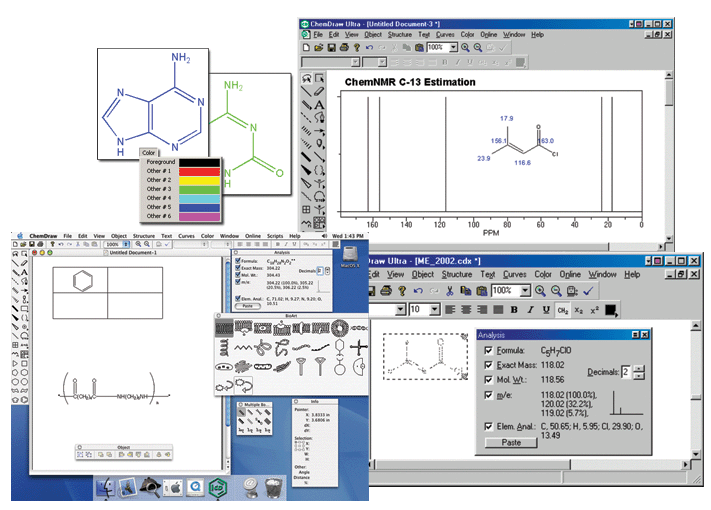This screenshot has height=510, width=711.
Task: Toggle Italic formatting in ME_2002.cdx window
Action: click(530, 310)
